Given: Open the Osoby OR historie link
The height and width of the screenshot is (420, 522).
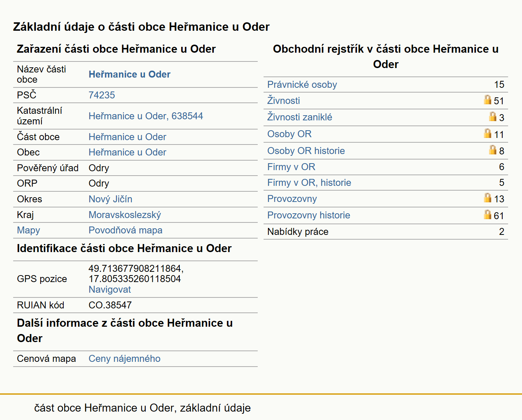Looking at the screenshot, I should [306, 151].
